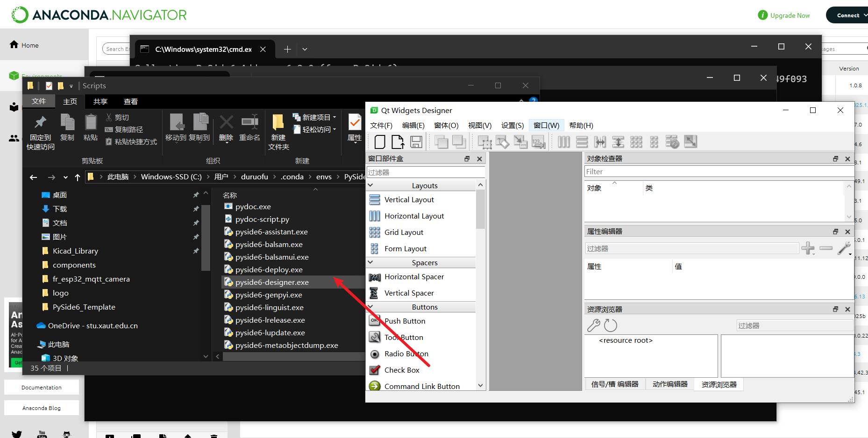Click the widget box 过滤器 input field
The height and width of the screenshot is (438, 868).
tap(425, 172)
